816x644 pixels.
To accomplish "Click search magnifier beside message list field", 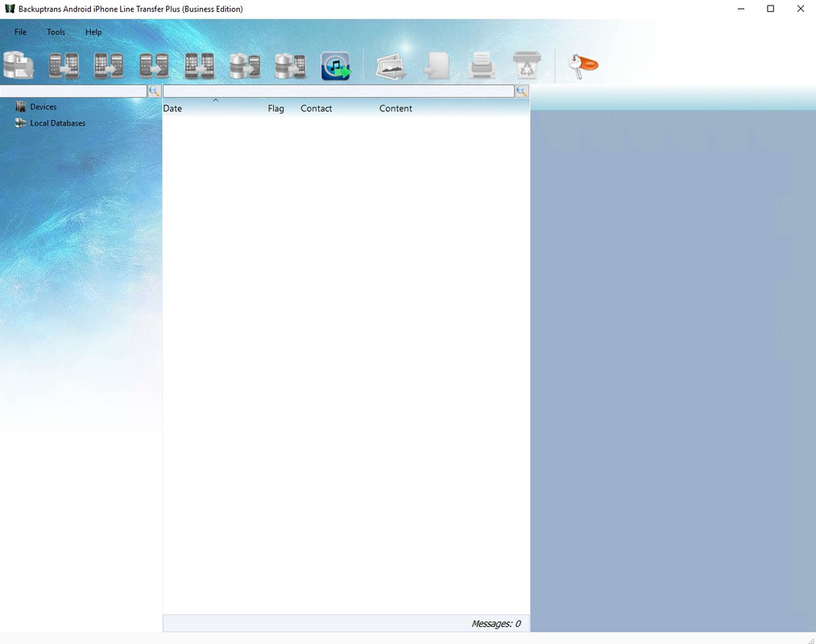I will click(522, 92).
